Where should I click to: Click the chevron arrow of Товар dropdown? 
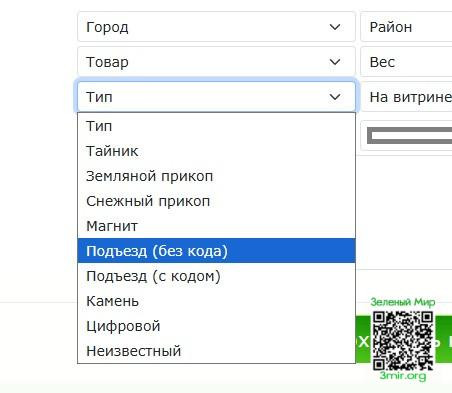tap(335, 62)
